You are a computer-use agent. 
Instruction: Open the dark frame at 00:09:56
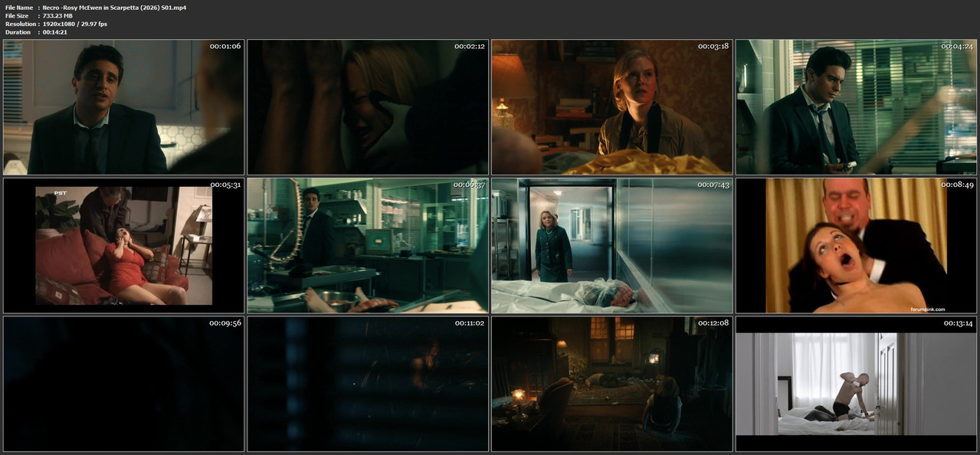(x=123, y=384)
